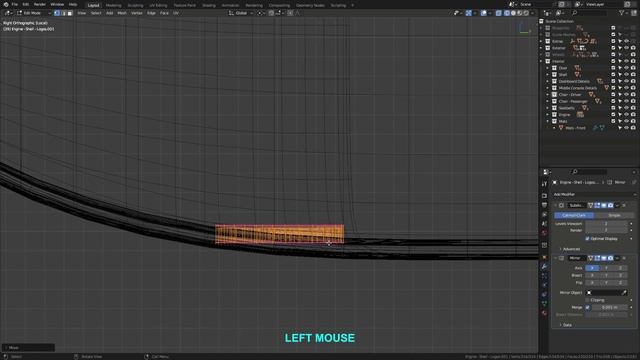Collapse the Interior collection
Image resolution: width=640 pixels, height=360 pixels.
(542, 61)
